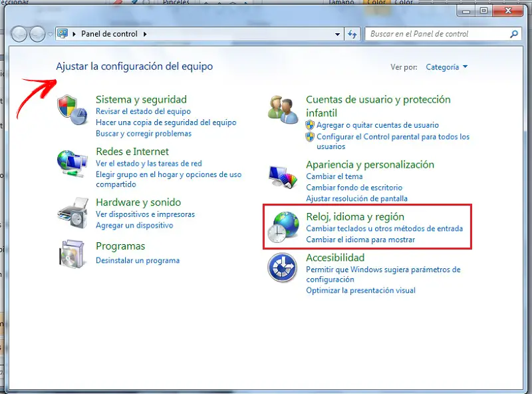Click the Programas disc box icon
The width and height of the screenshot is (532, 394).
coord(72,254)
